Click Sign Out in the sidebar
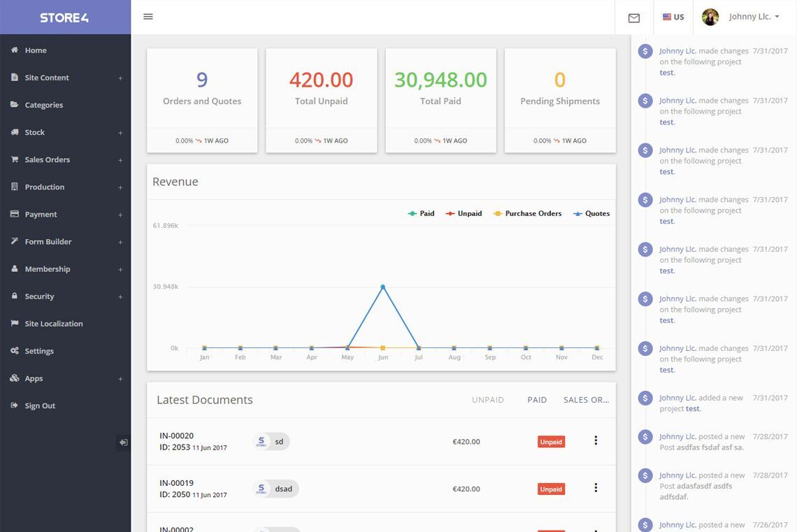Image resolution: width=797 pixels, height=532 pixels. point(40,406)
